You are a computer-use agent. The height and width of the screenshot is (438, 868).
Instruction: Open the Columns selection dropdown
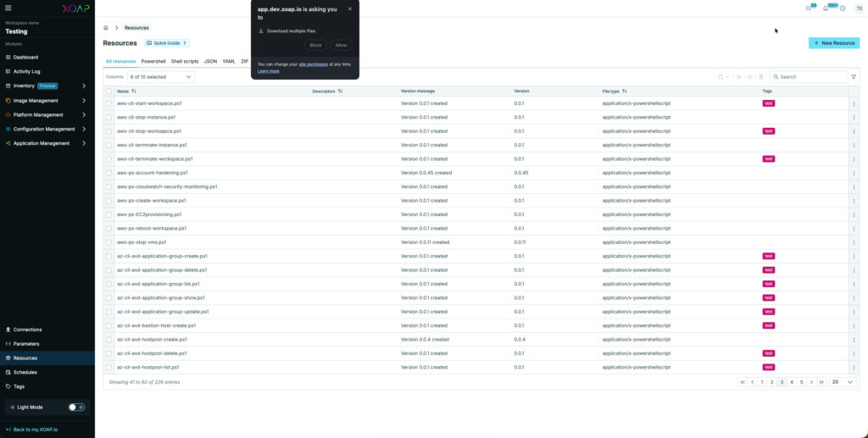160,76
